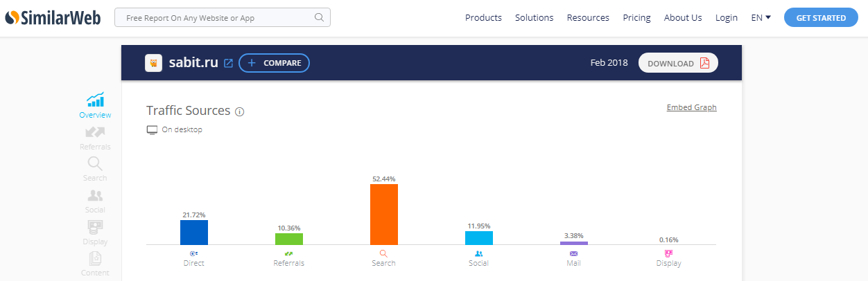Go to the Pricing page
The image size is (868, 281).
pos(636,18)
